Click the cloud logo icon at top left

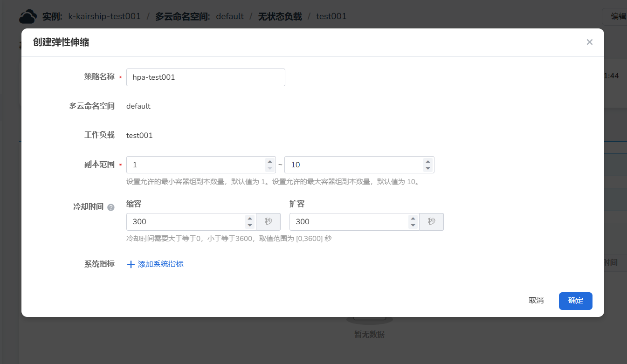28,17
